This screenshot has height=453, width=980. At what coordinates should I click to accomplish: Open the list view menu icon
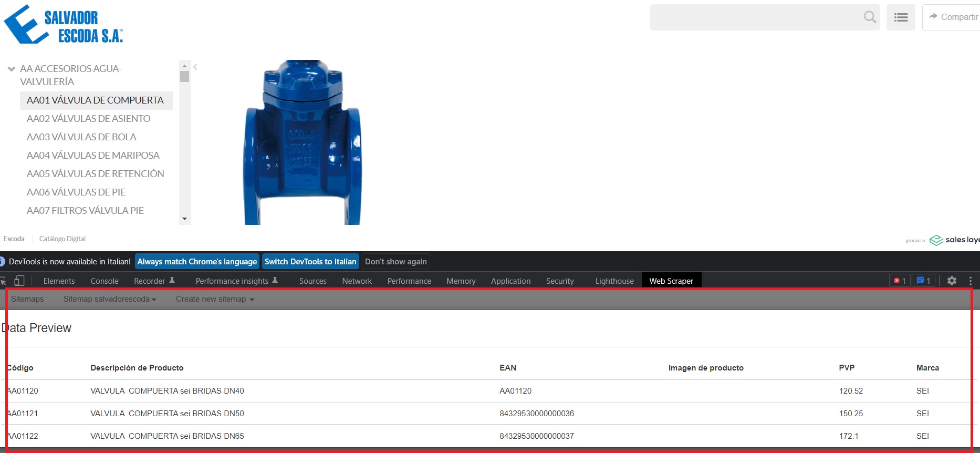click(x=901, y=17)
